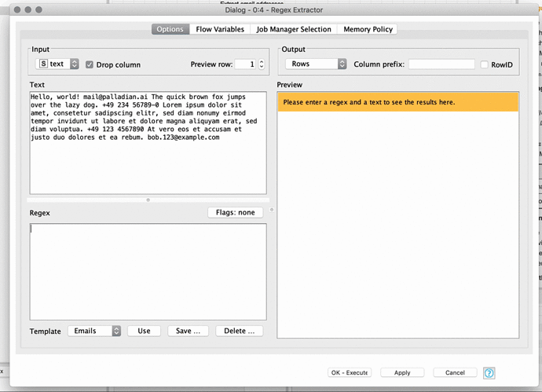Click into the sample Text area
The width and height of the screenshot is (542, 392).
coord(148,143)
